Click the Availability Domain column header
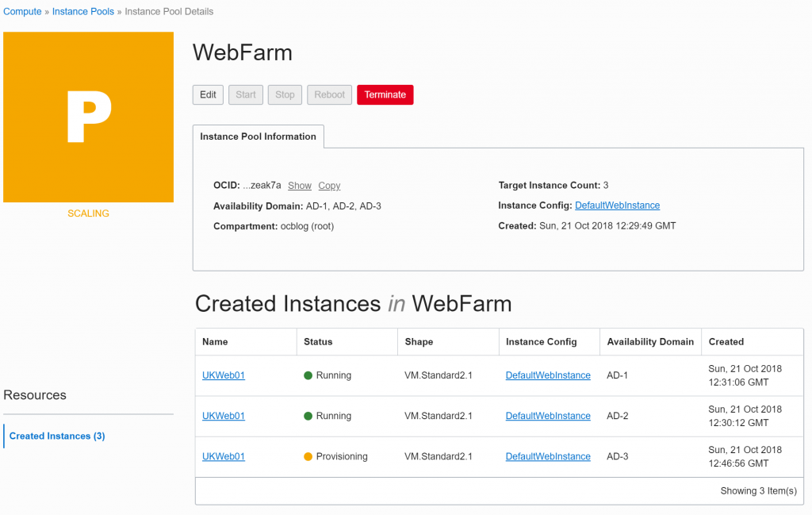The image size is (812, 515). [x=650, y=342]
